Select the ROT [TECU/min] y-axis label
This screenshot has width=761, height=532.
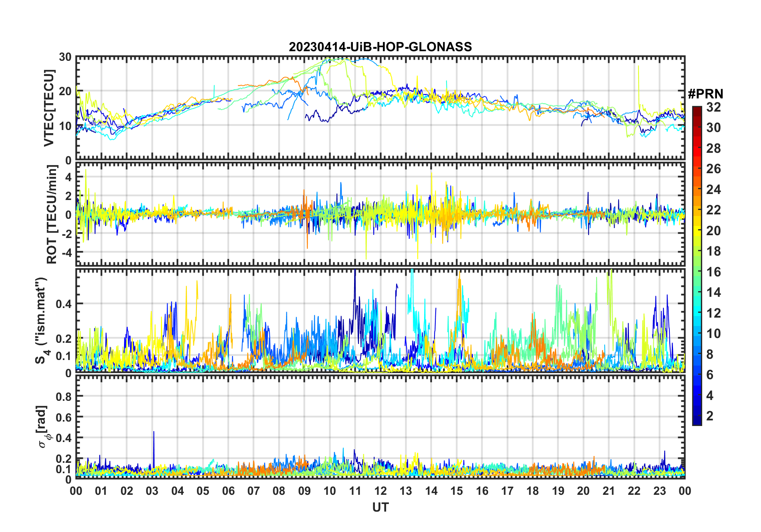pos(52,214)
